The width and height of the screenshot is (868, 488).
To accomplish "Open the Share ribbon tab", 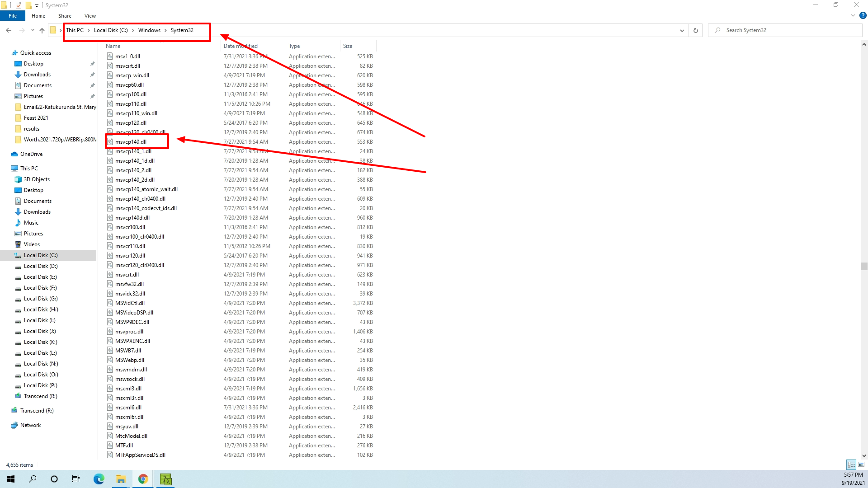I will tap(65, 16).
